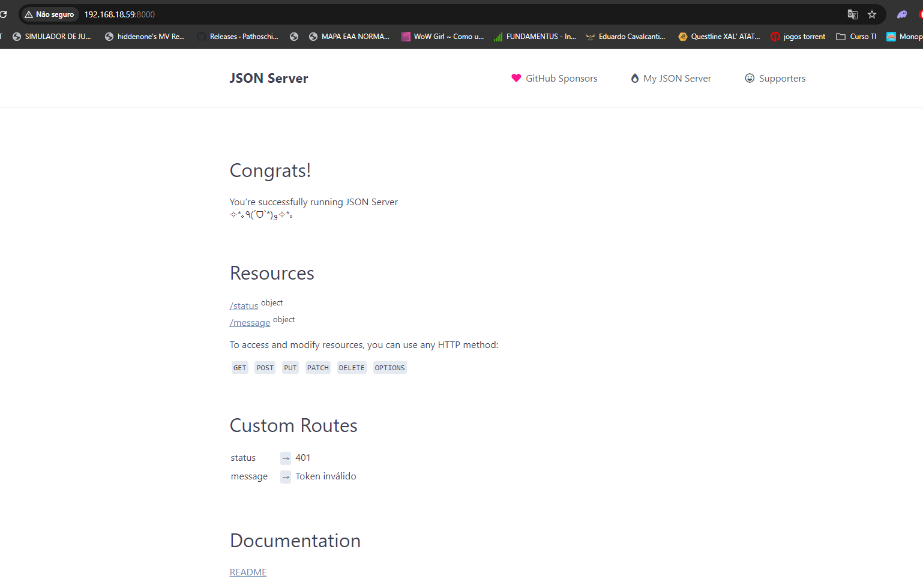Click the unlabeled globe bookmark icon

(x=294, y=37)
